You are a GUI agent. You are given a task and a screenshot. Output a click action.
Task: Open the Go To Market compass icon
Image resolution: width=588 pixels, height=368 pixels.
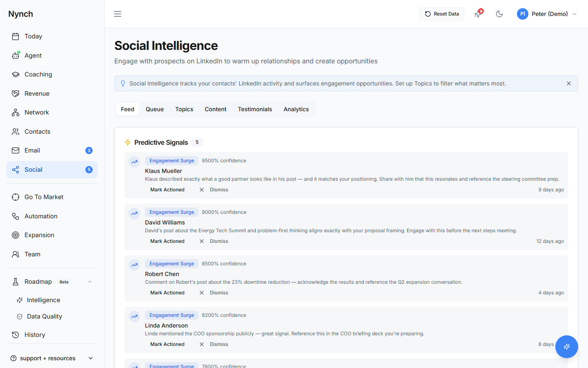coord(16,197)
